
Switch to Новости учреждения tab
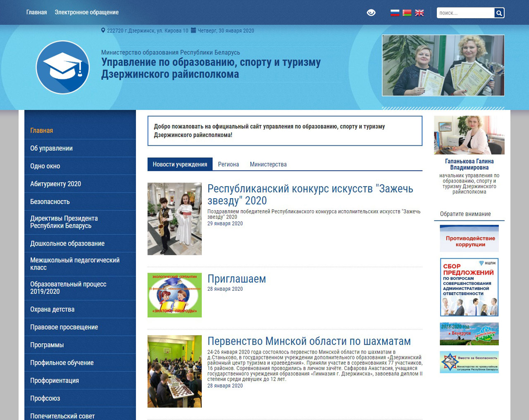click(x=180, y=164)
